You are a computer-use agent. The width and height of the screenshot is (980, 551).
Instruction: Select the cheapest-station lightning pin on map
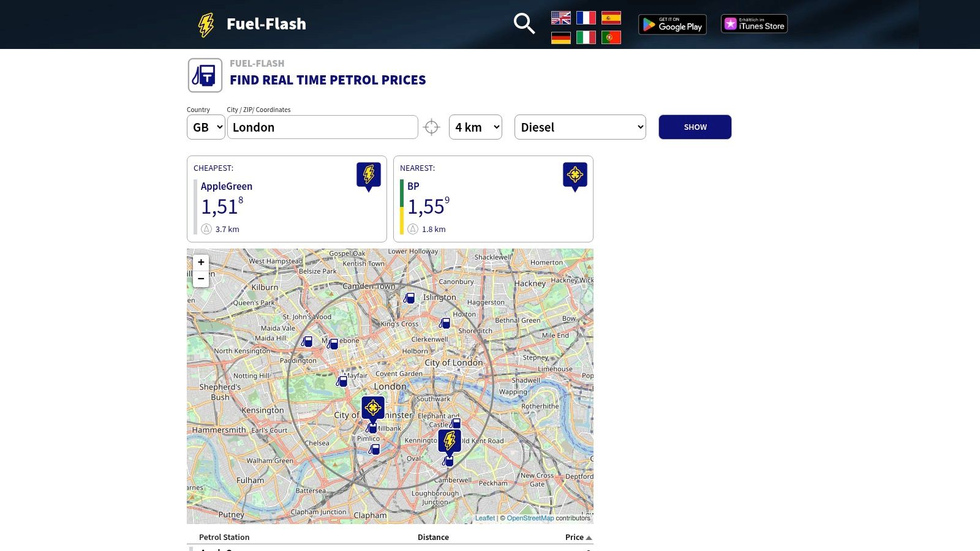450,443
